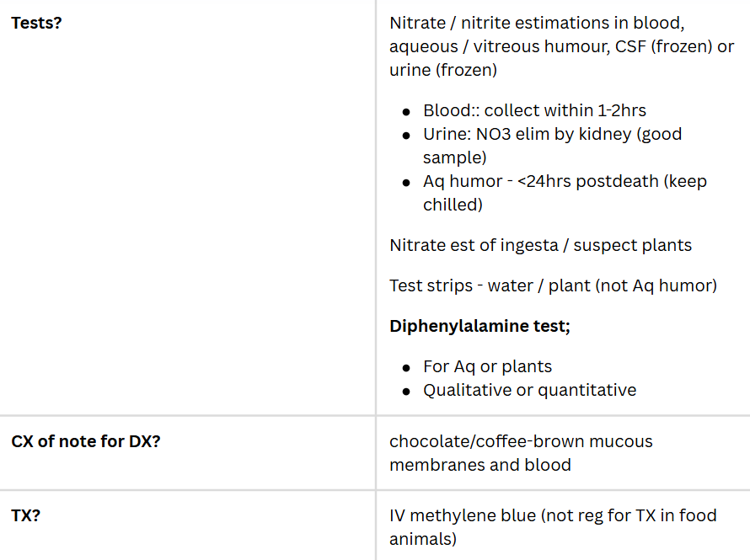Click the "Blood:: collect within 1-2hrs" bullet text

(534, 110)
